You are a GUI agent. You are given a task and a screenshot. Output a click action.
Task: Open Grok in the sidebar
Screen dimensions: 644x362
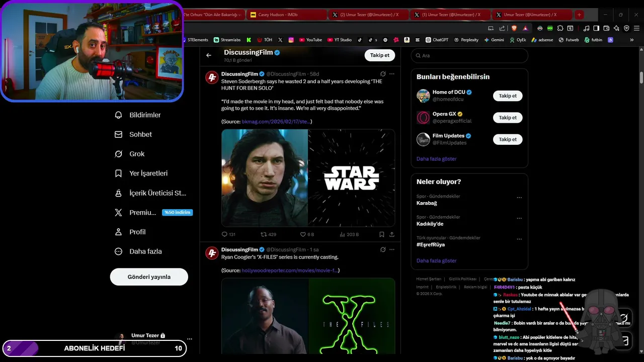[x=130, y=154]
